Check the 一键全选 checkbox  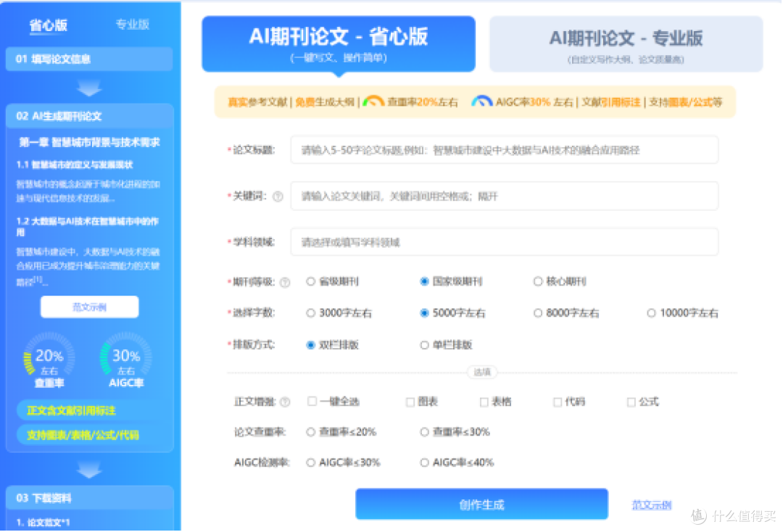coord(312,402)
